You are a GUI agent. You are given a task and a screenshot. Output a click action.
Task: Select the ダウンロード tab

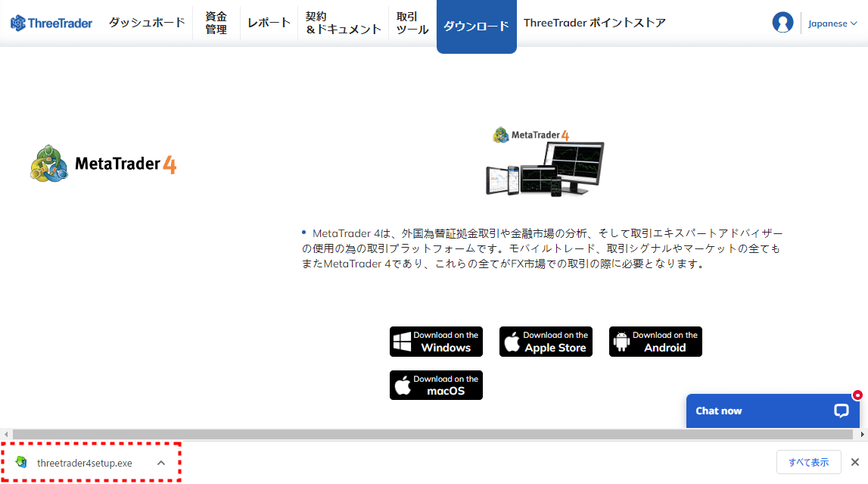(477, 26)
